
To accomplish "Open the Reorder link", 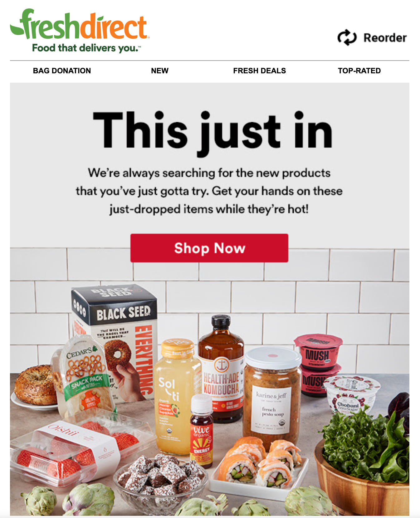I will pos(372,38).
